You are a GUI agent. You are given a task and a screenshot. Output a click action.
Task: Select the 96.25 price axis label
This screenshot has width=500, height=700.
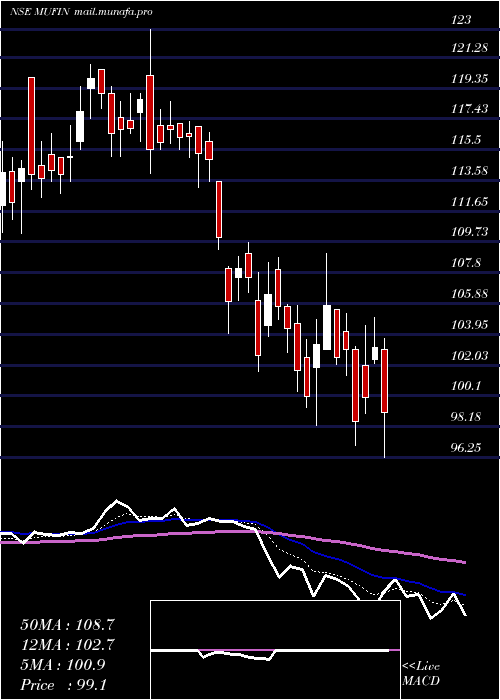click(x=467, y=448)
